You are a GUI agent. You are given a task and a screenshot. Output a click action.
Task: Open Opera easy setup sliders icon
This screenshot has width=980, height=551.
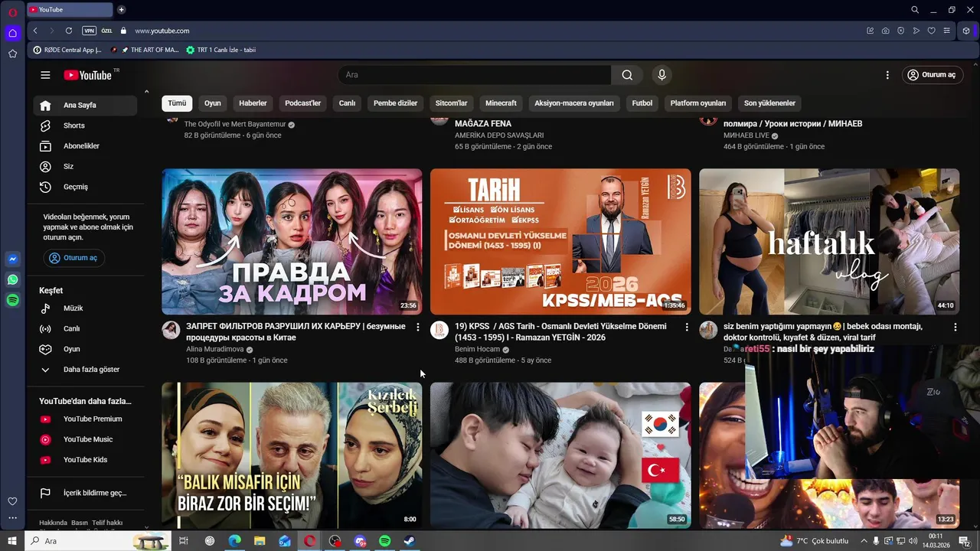point(947,31)
